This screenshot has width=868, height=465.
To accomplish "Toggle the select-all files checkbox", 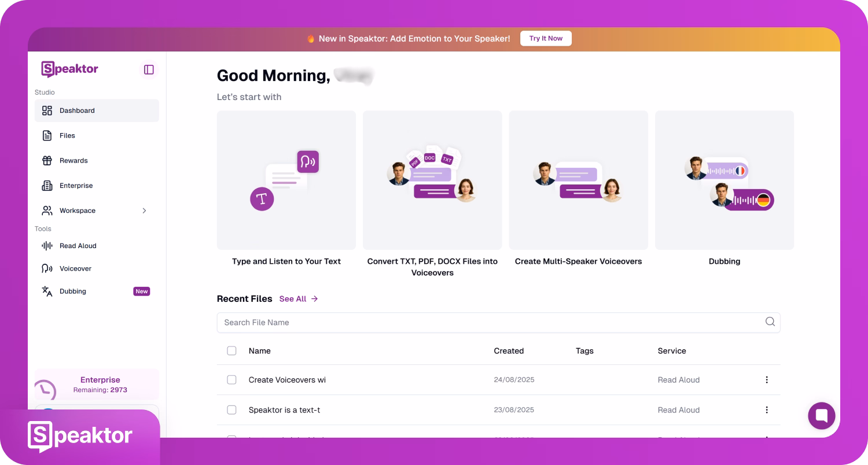I will [x=231, y=351].
